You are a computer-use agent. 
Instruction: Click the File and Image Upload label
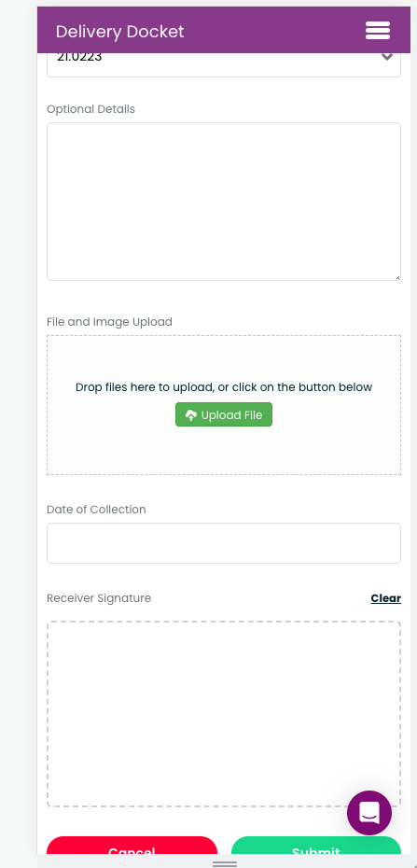click(x=109, y=322)
